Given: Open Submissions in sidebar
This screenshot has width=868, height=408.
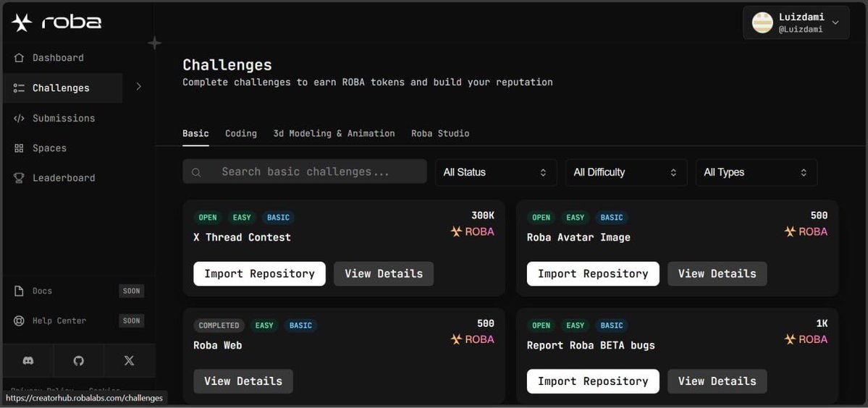Looking at the screenshot, I should (x=62, y=118).
